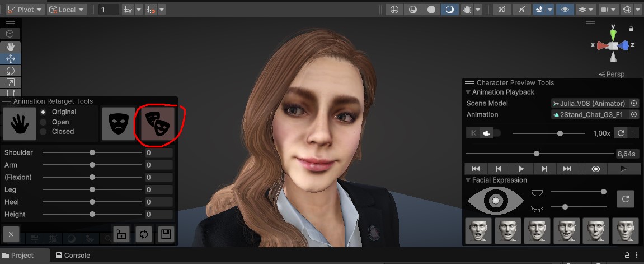
Task: Select the Move tool in tool strip
Action: [x=11, y=58]
